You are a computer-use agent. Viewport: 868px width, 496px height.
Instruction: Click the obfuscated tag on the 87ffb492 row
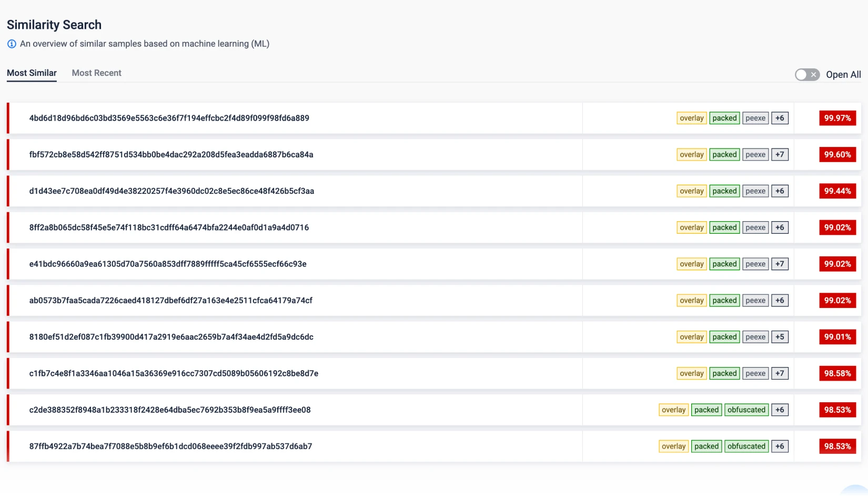(746, 447)
